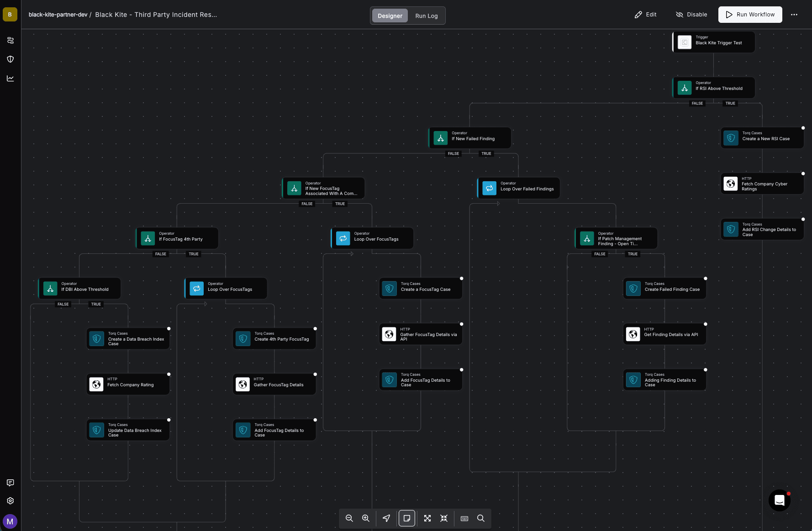The width and height of the screenshot is (812, 531).
Task: Click TRUE label under If Patch Management Finding
Action: [x=633, y=254]
